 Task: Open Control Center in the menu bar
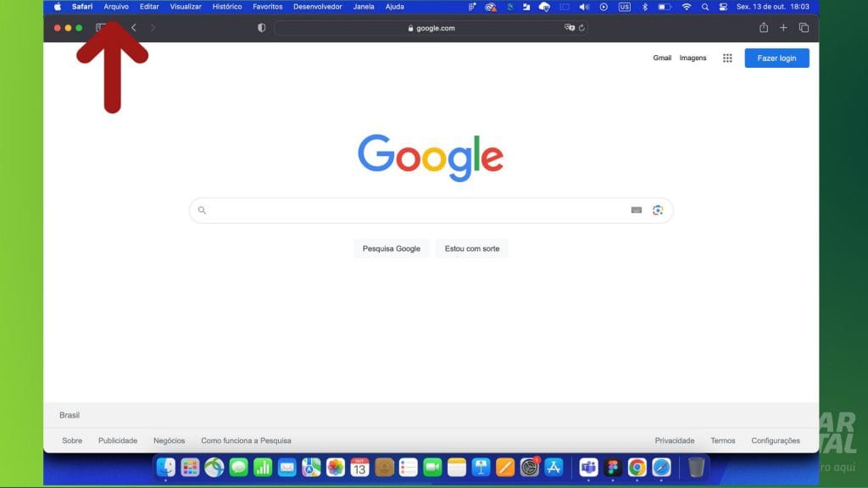coord(723,7)
